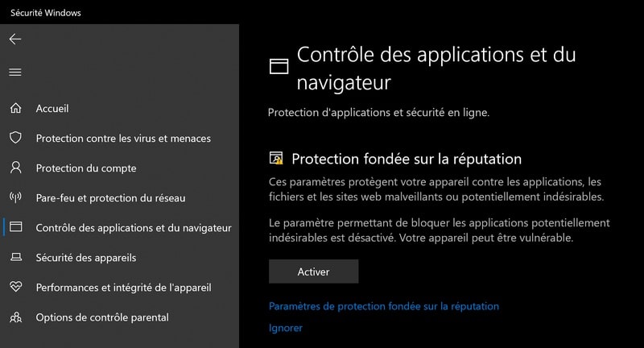Expand the hamburger navigation menu
This screenshot has height=348, width=644.
[x=15, y=72]
